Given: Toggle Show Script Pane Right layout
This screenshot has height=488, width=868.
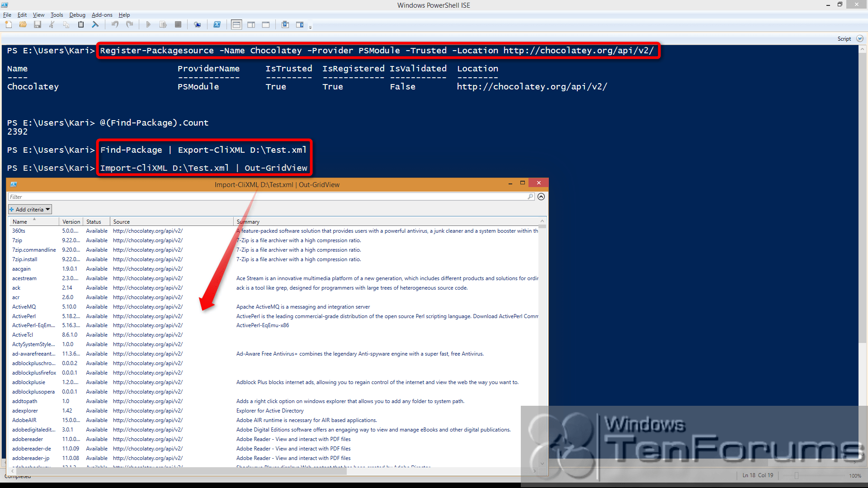Looking at the screenshot, I should [251, 24].
